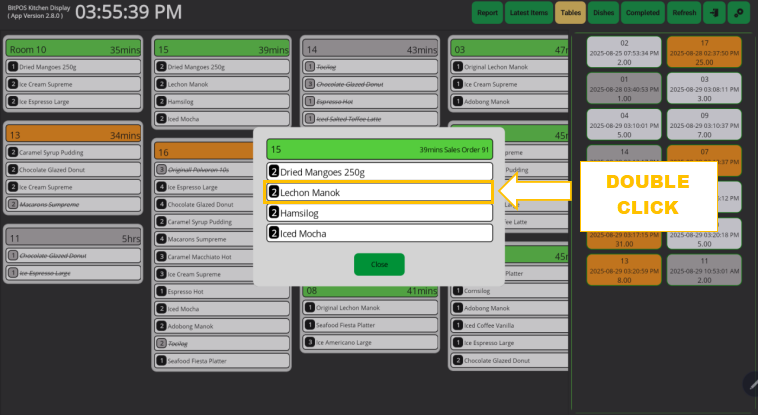Click quantity badge beside Iced Mocha in popup
Viewport: 758px width, 415px height.
point(274,233)
